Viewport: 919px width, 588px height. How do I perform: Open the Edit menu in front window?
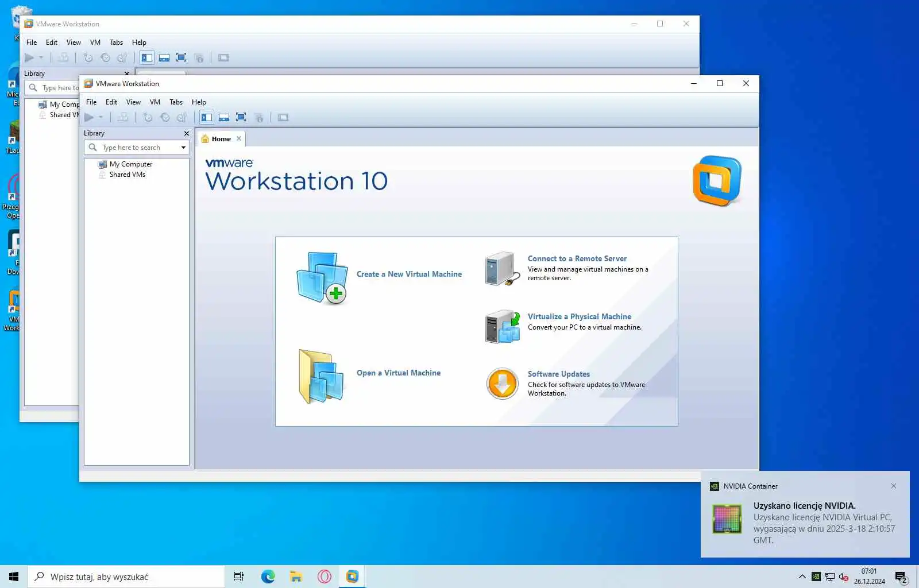[x=111, y=102]
